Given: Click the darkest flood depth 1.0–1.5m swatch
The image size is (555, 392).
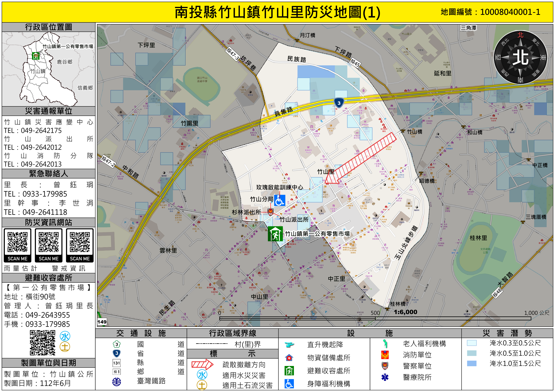Looking at the screenshot, I should pos(472,364).
